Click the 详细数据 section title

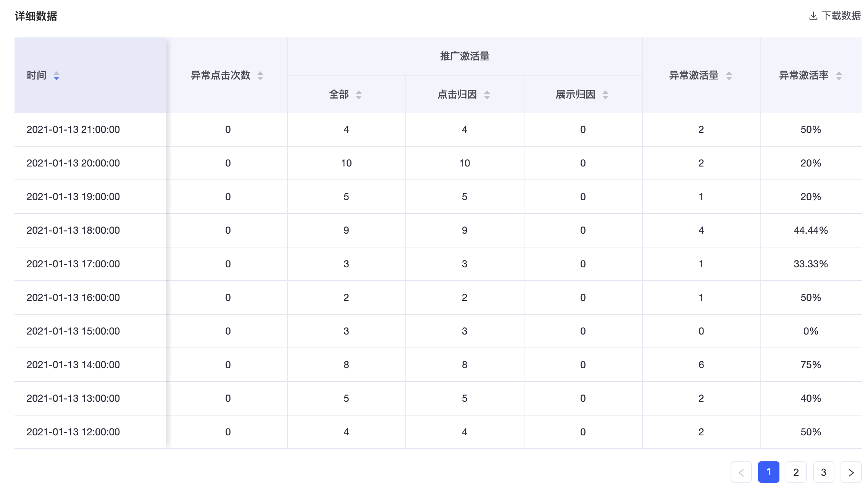point(36,16)
